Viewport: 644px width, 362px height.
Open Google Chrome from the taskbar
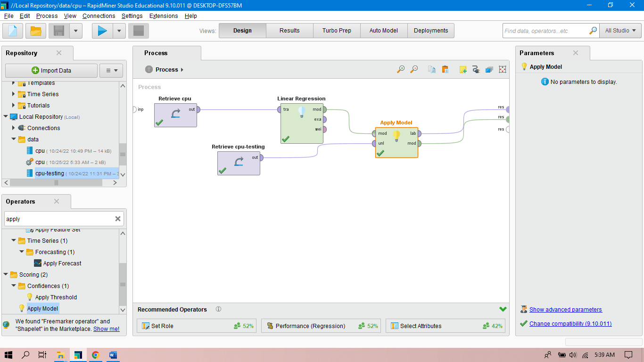click(x=95, y=354)
